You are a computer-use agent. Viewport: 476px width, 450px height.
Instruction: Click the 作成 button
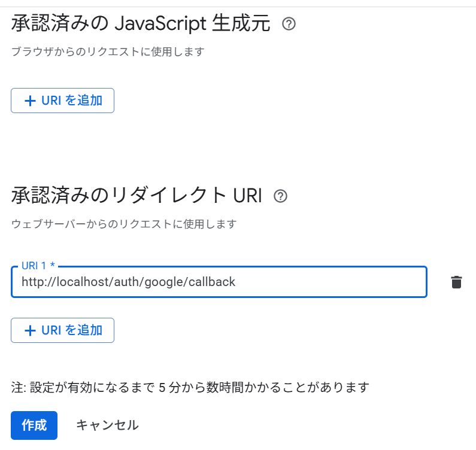34,425
